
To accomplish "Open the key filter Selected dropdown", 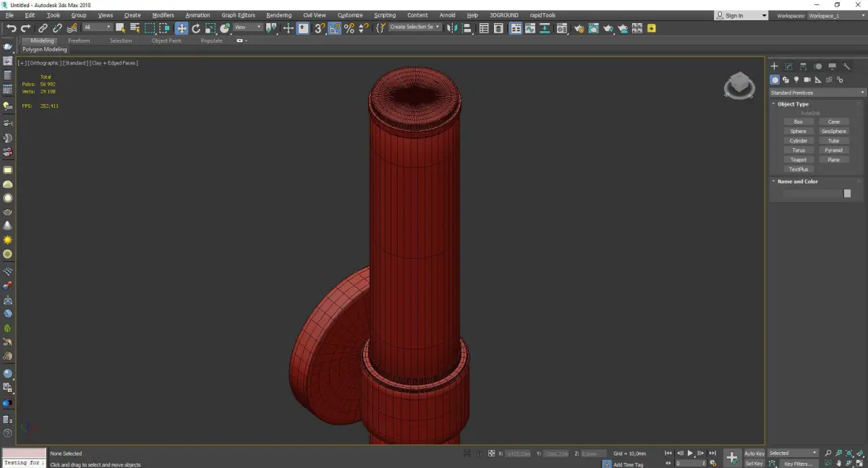I will tap(793, 454).
